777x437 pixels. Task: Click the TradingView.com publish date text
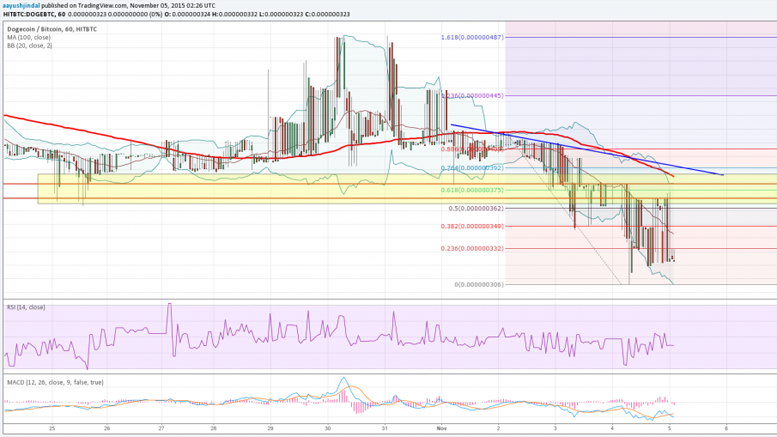coord(128,5)
